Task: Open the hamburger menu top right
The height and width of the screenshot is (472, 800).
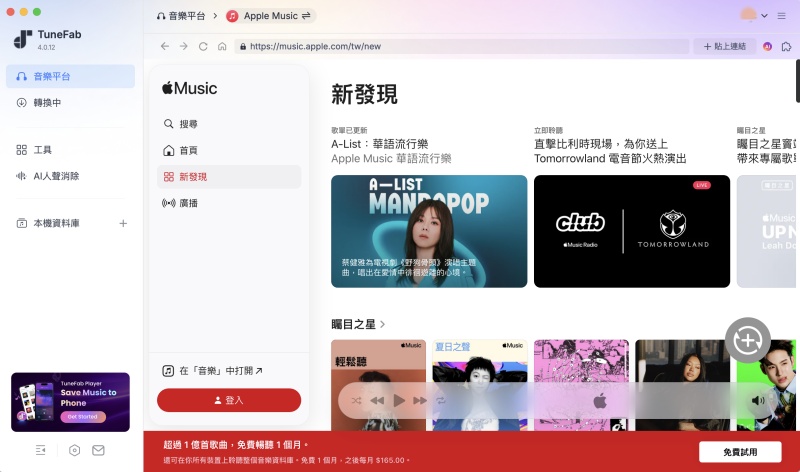Action: [x=781, y=16]
